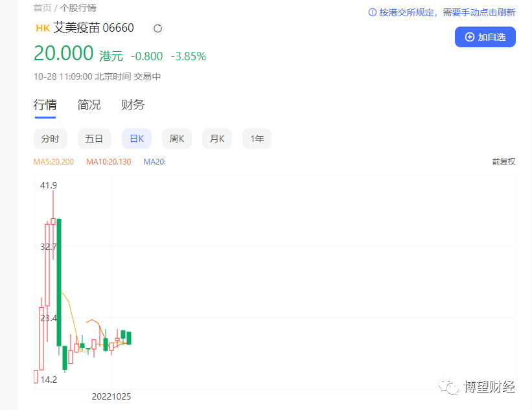The width and height of the screenshot is (532, 410).
Task: Click the 按港交所规定，需要手动点击刷新 notice text
Action: point(447,12)
